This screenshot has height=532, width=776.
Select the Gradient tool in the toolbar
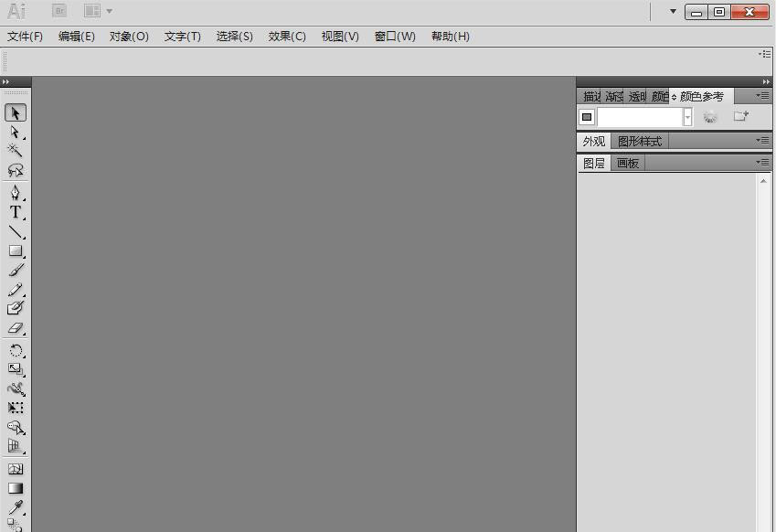(15, 487)
